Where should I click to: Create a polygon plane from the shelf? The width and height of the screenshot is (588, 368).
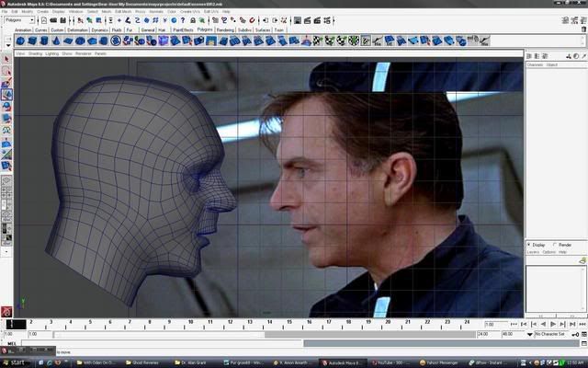(x=68, y=40)
